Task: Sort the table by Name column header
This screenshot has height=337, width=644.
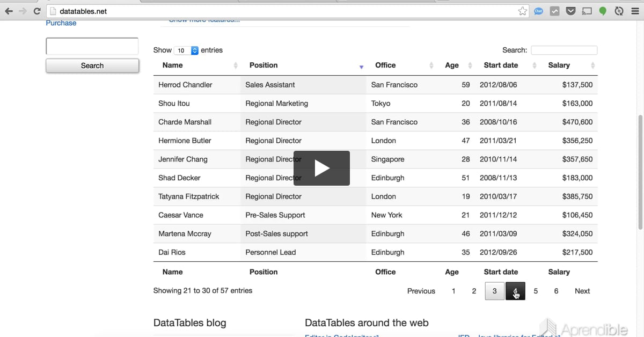Action: 197,65
